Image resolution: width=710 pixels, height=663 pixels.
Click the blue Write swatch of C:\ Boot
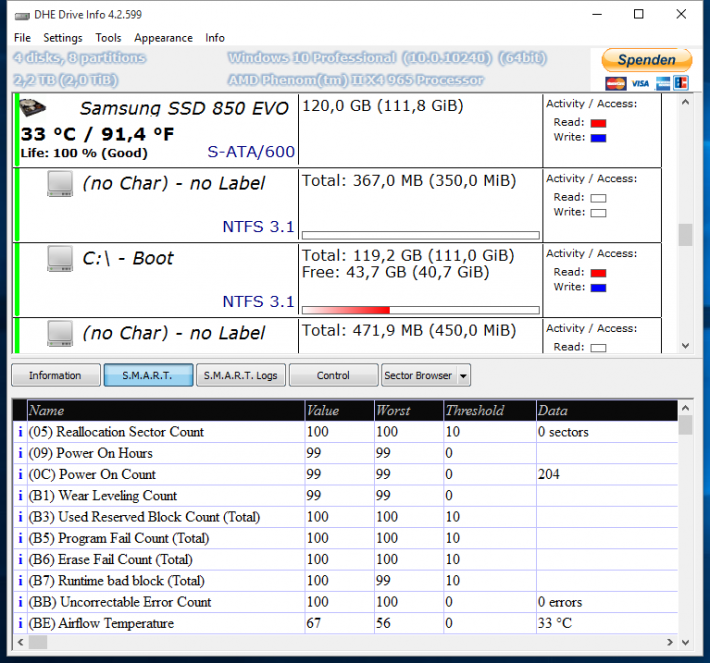[598, 288]
